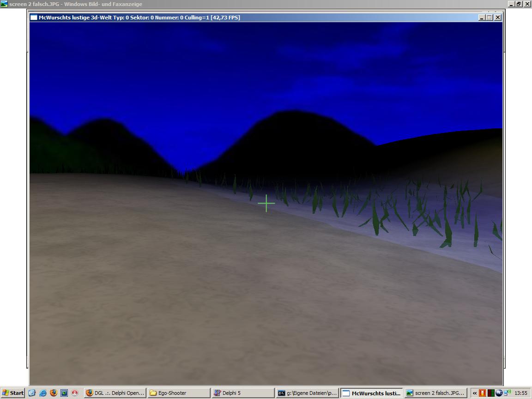
Task: Expand hidden system tray icons
Action: [474, 393]
